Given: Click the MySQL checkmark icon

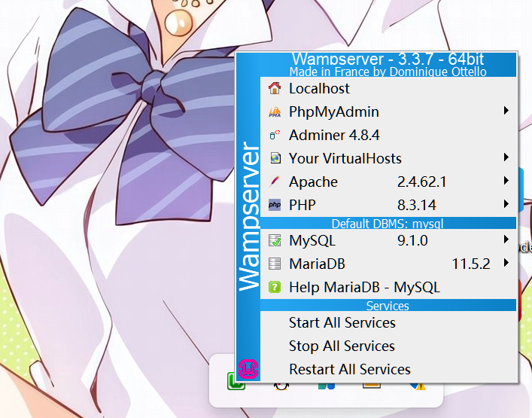Looking at the screenshot, I should [x=274, y=241].
